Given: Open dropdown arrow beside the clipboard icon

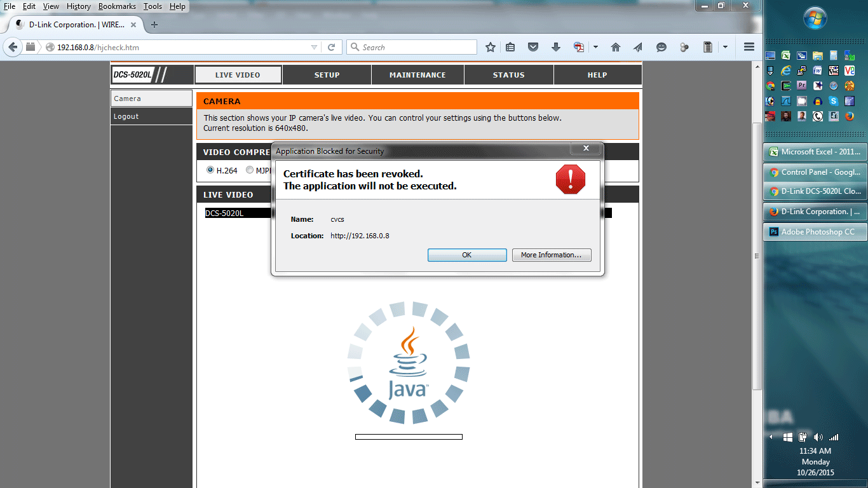Looking at the screenshot, I should pos(725,47).
